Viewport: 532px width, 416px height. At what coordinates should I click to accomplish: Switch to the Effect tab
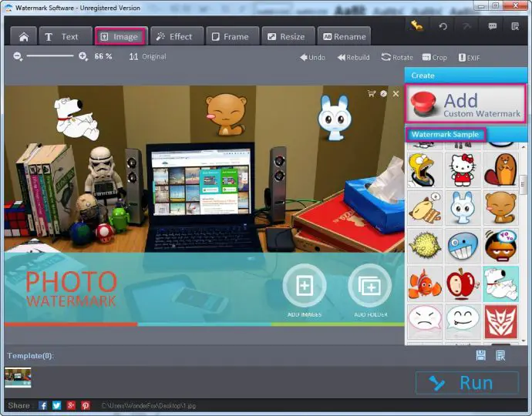coord(175,36)
